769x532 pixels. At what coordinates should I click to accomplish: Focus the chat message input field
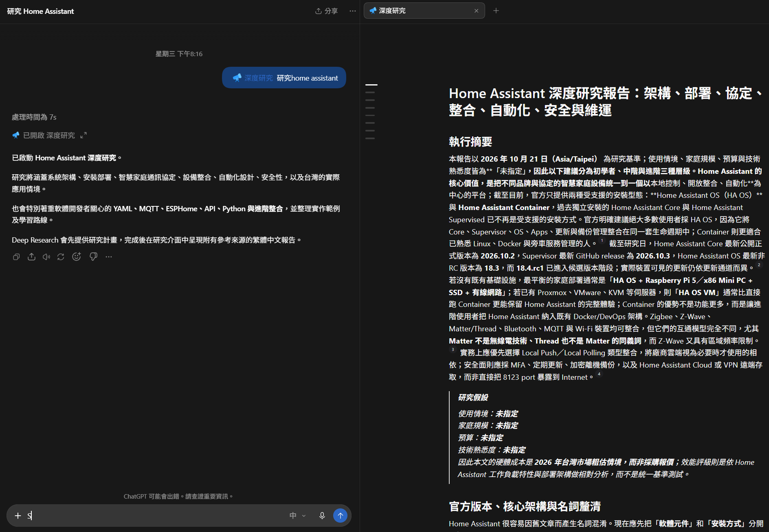coord(155,516)
